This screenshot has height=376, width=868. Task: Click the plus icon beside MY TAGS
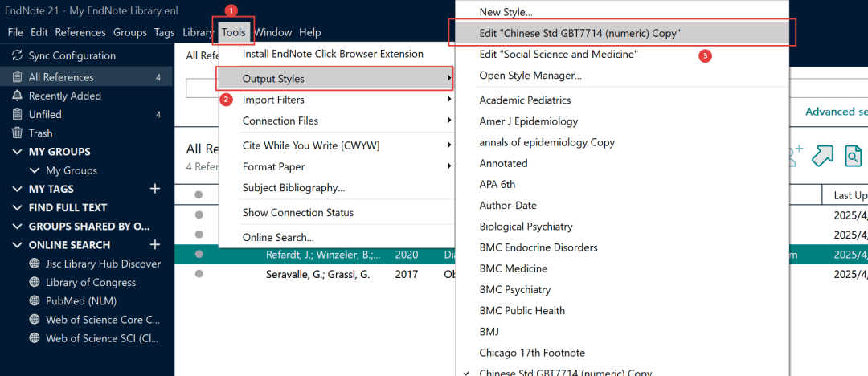coord(155,189)
